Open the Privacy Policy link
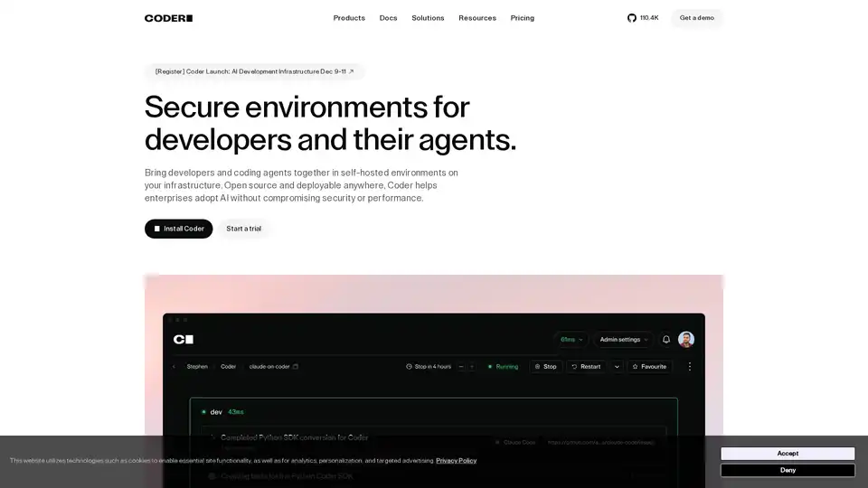Viewport: 868px width, 488px height. tap(456, 461)
